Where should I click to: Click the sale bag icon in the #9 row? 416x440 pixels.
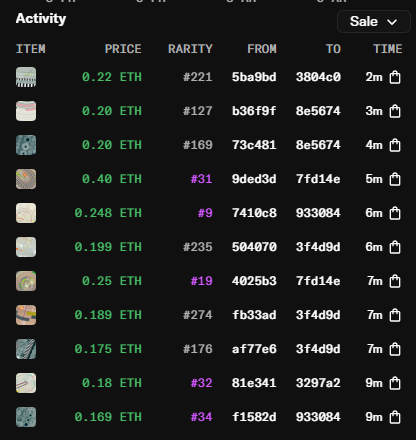tap(395, 213)
